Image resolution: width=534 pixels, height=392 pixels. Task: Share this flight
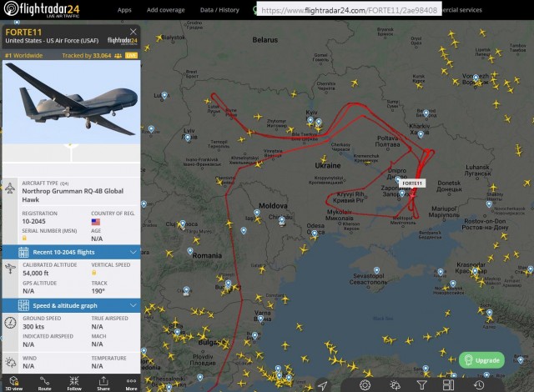(103, 384)
